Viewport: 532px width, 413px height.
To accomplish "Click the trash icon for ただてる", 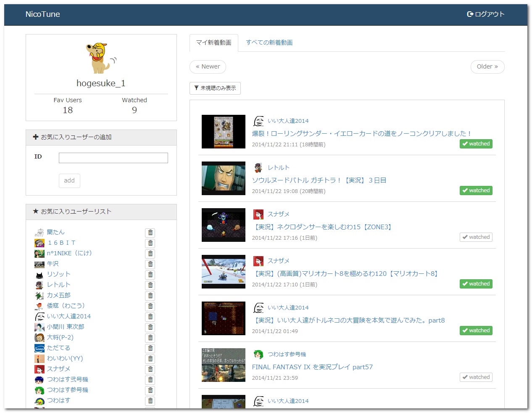I will 150,348.
